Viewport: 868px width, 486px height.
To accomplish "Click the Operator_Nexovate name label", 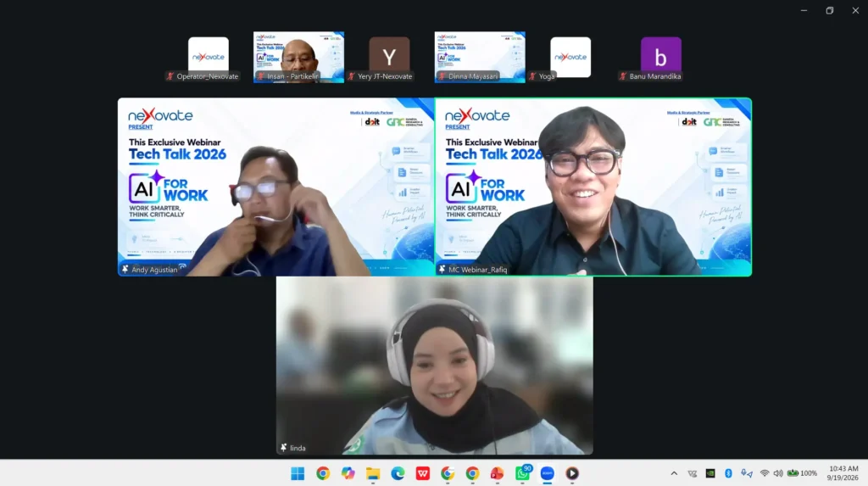I will (208, 76).
